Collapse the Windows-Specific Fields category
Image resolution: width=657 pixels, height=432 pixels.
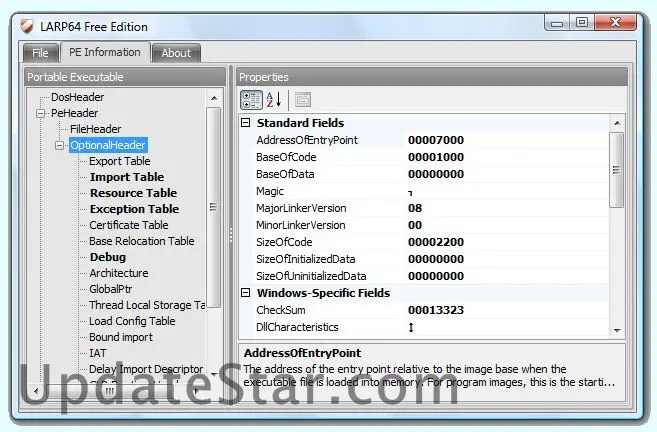pyautogui.click(x=246, y=293)
